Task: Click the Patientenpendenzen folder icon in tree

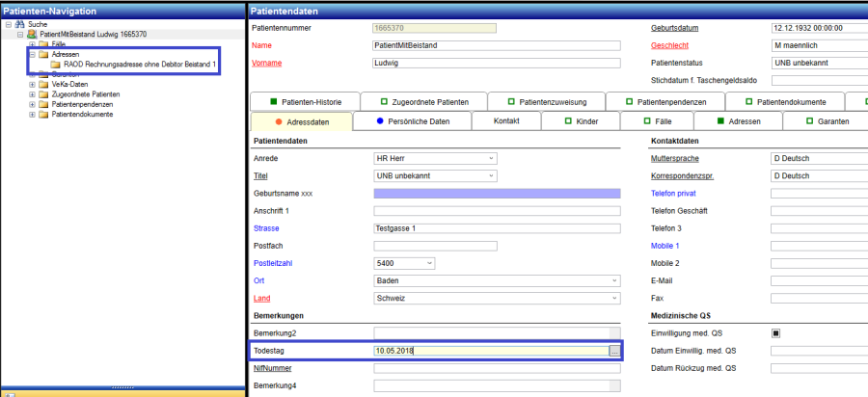Action: 43,104
